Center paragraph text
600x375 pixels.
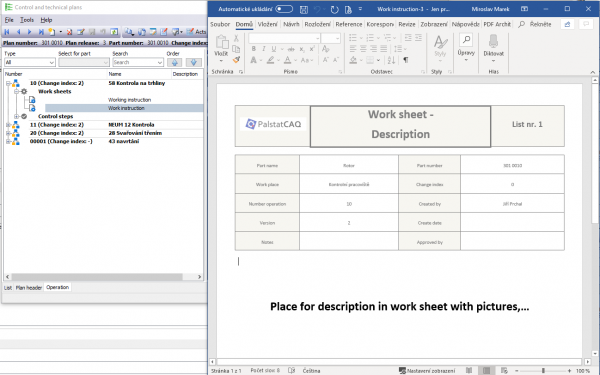363,49
